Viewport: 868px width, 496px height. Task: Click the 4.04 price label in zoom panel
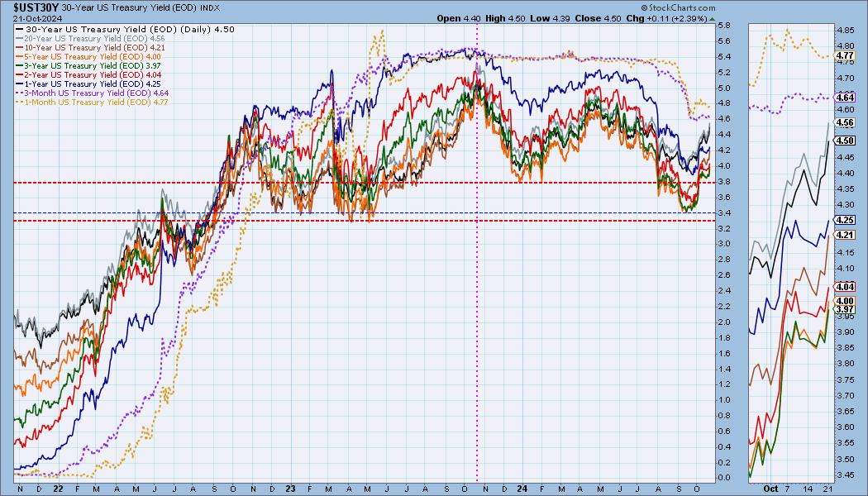click(x=845, y=287)
